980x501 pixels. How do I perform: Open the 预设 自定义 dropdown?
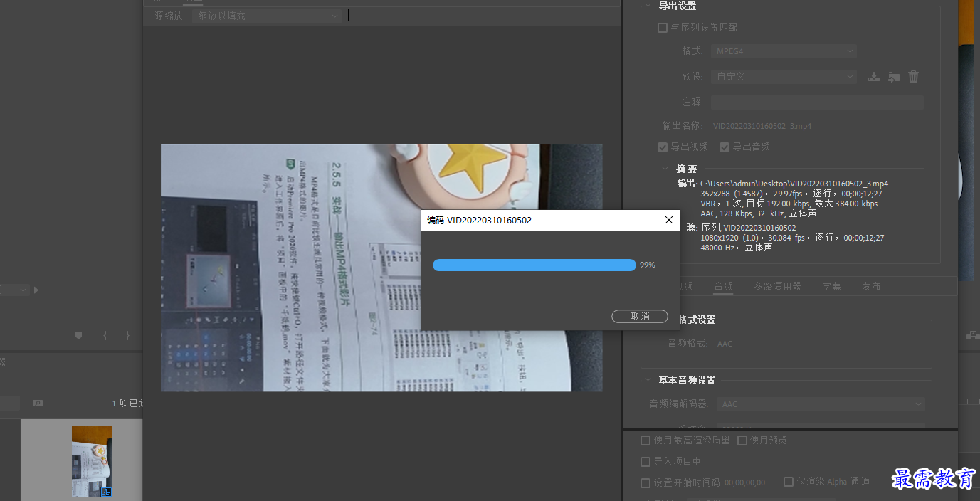(x=783, y=76)
